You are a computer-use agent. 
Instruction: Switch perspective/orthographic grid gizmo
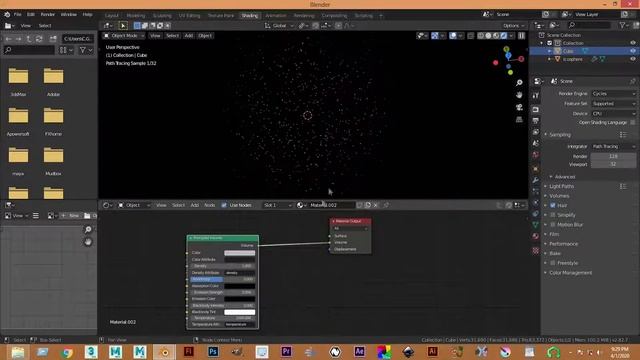(x=519, y=120)
